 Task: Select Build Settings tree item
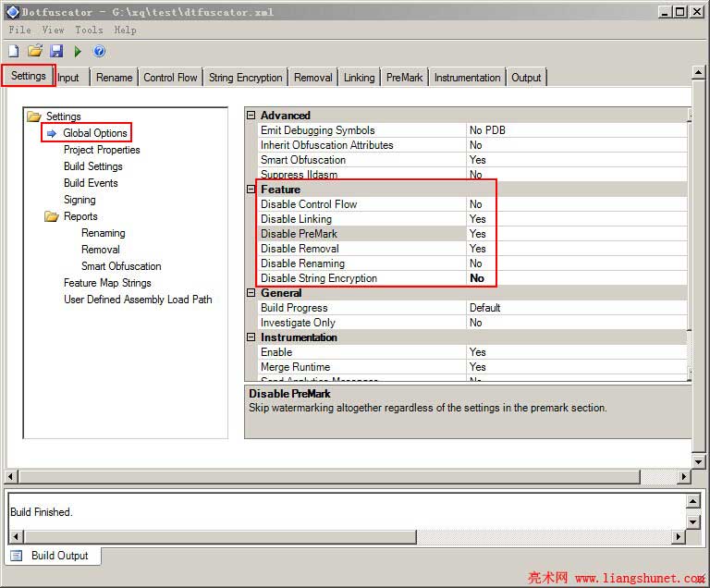pos(92,166)
